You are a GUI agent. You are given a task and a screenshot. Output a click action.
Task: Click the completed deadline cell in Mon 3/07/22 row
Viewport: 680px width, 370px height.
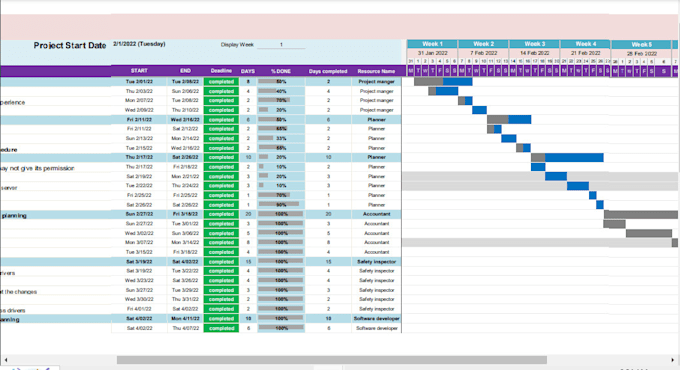pos(221,242)
